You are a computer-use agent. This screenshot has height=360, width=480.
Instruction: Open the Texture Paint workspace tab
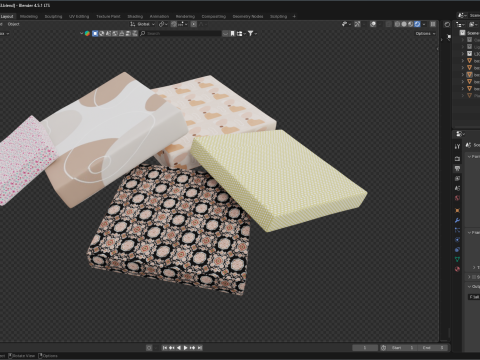pyautogui.click(x=108, y=16)
